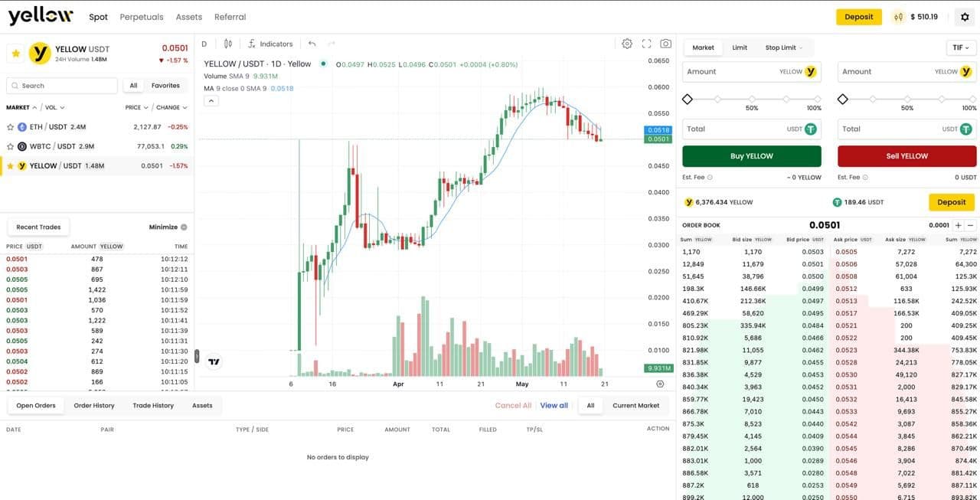Click the Sell YELLOW button
Screen dimensions: 980x500
(x=907, y=156)
